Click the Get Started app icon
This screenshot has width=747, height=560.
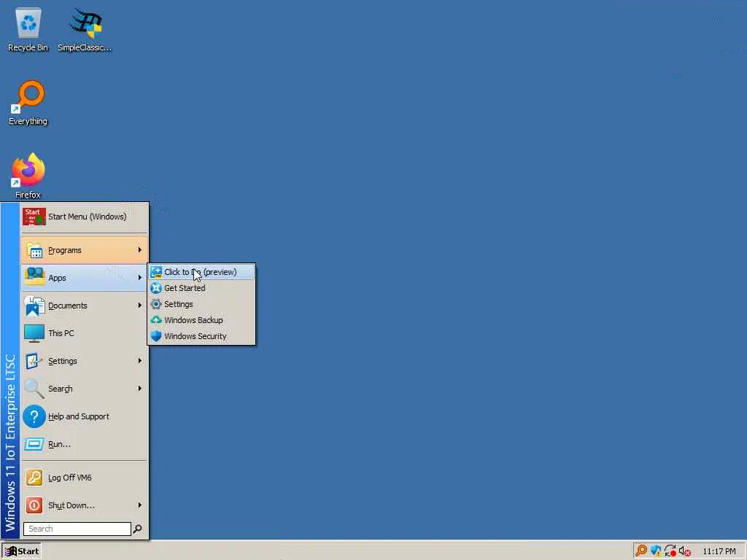[156, 288]
